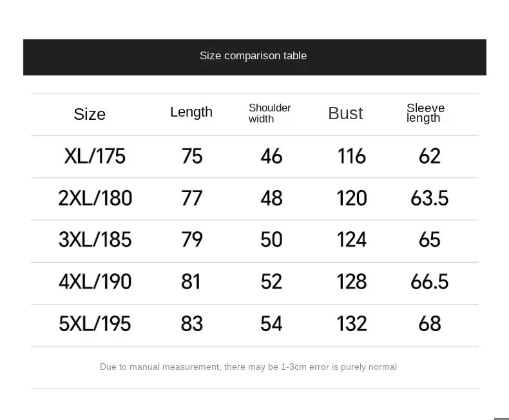This screenshot has width=509, height=420.
Task: Select the 5XL/195 size row label
Action: point(95,324)
